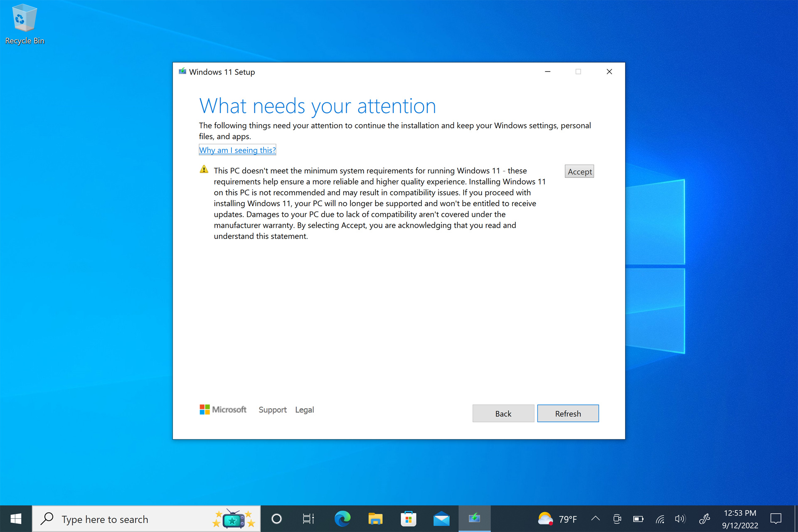Open the 'Why am I seeing this?' link

pos(237,150)
